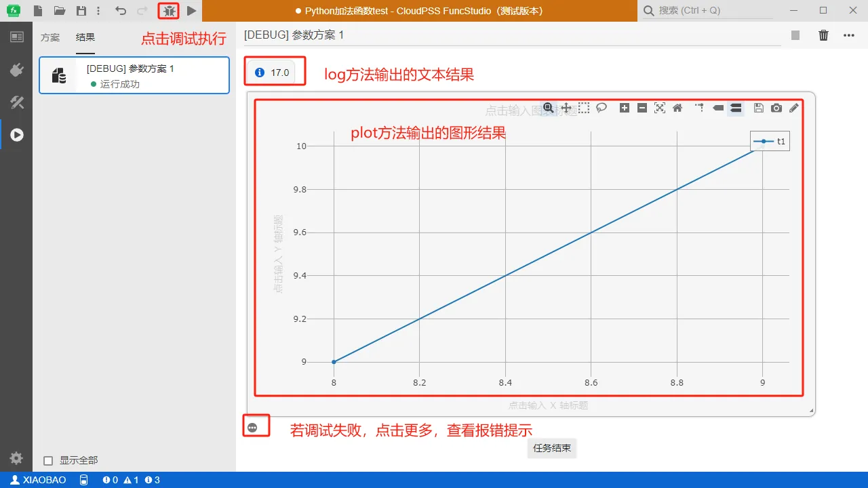This screenshot has width=868, height=488.
Task: Click the error count 0 in status bar
Action: (110, 480)
